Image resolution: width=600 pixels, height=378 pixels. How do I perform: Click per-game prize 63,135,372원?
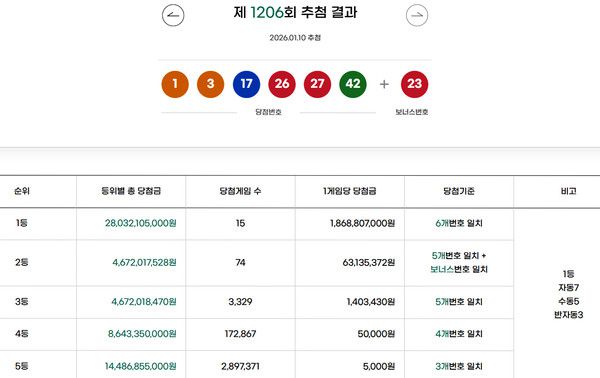[369, 262]
